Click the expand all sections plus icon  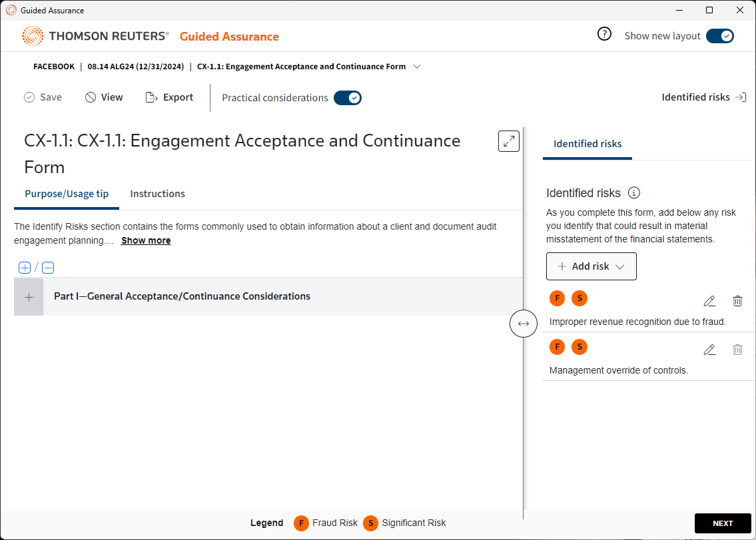click(x=25, y=268)
